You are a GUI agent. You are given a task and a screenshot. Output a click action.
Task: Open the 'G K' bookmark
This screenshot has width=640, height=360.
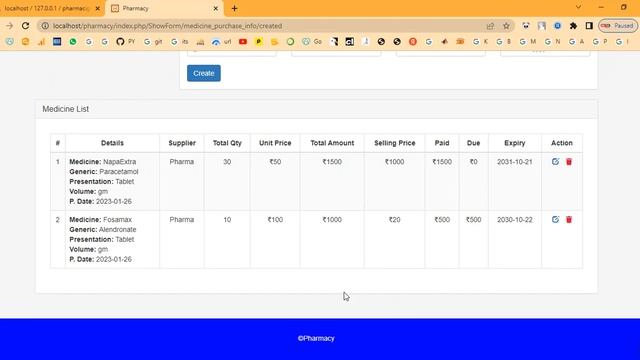[x=480, y=42]
